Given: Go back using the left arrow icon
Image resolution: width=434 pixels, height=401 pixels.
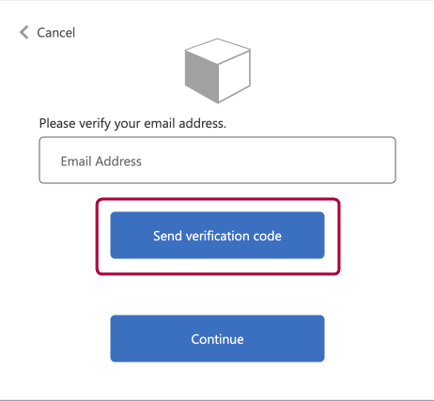Looking at the screenshot, I should (24, 32).
